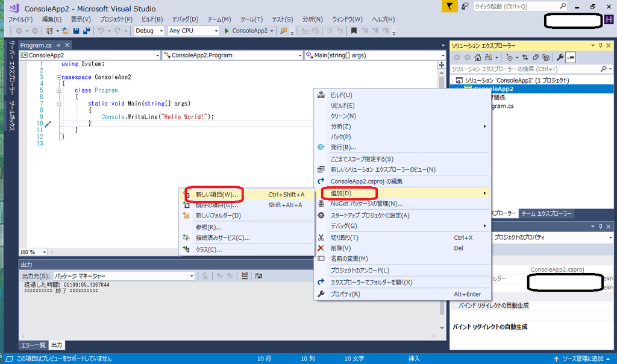Choose リビルド(E) in the context menu
This screenshot has width=617, height=364.
click(402, 105)
